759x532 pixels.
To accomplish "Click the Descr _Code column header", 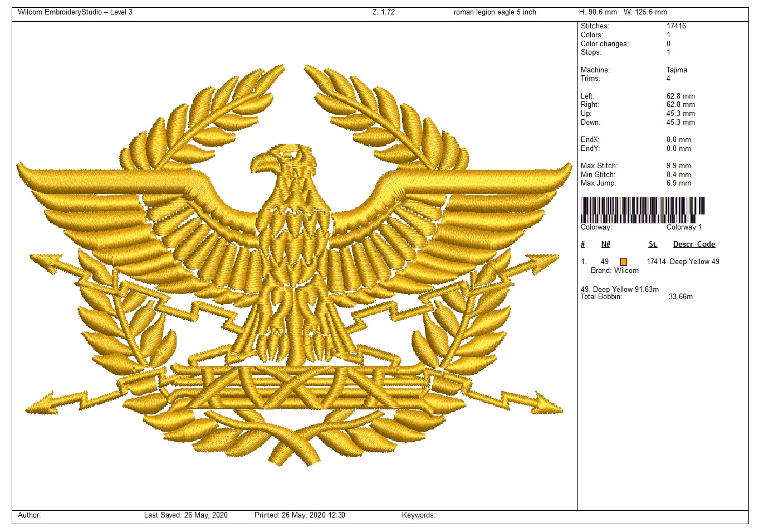I will 694,245.
